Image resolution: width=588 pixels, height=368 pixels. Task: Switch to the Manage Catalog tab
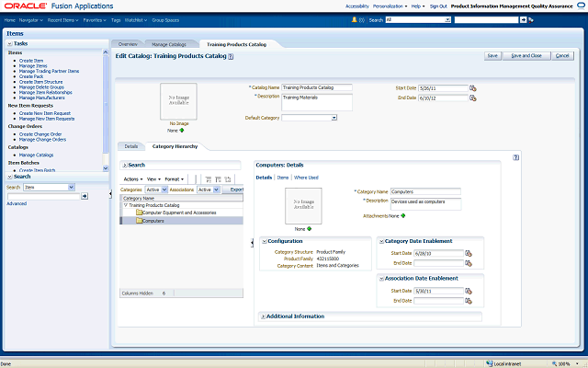(169, 43)
